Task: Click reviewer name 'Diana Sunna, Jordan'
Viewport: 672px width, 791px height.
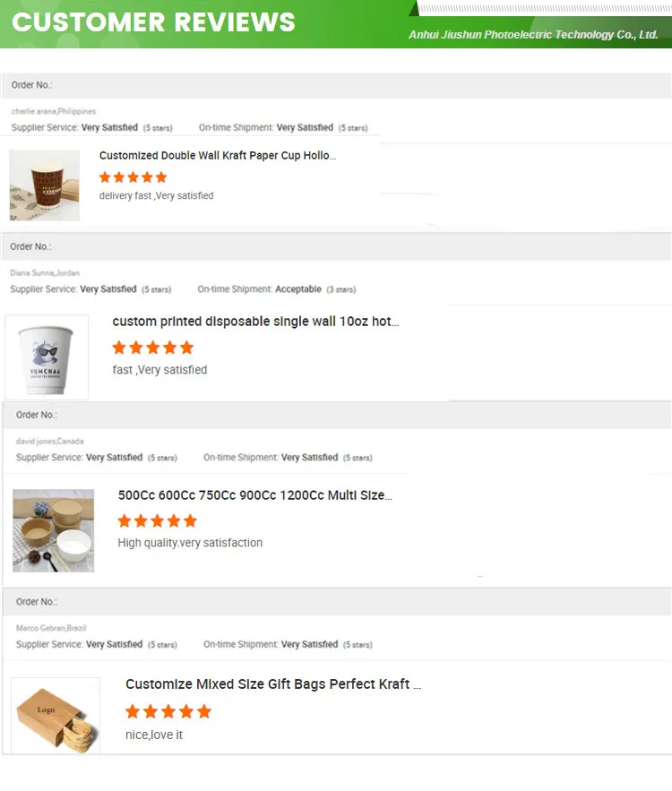Action: [45, 272]
